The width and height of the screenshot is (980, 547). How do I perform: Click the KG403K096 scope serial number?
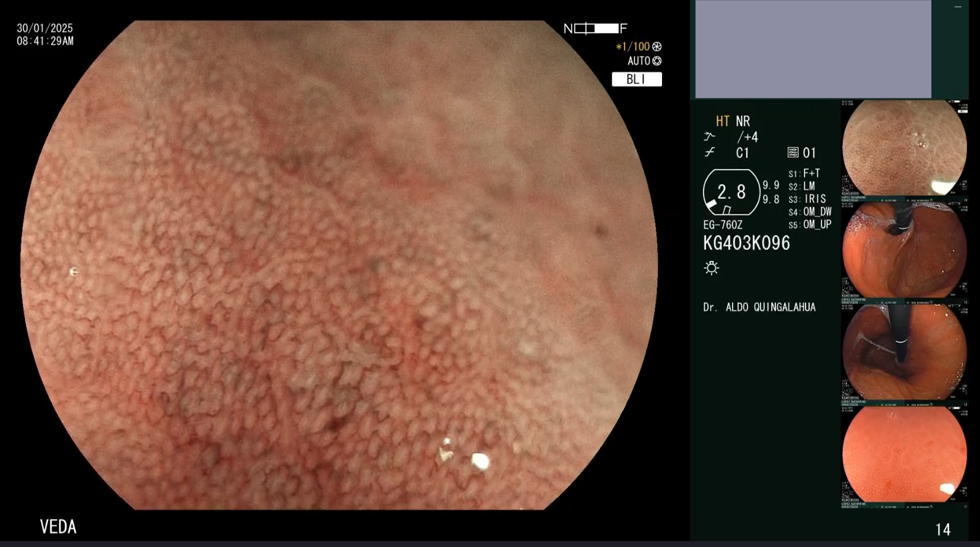(x=746, y=243)
